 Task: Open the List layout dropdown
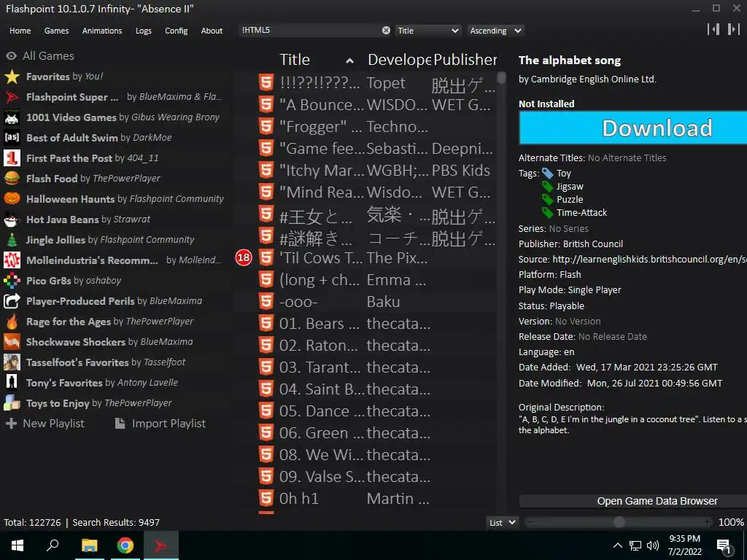click(x=502, y=523)
